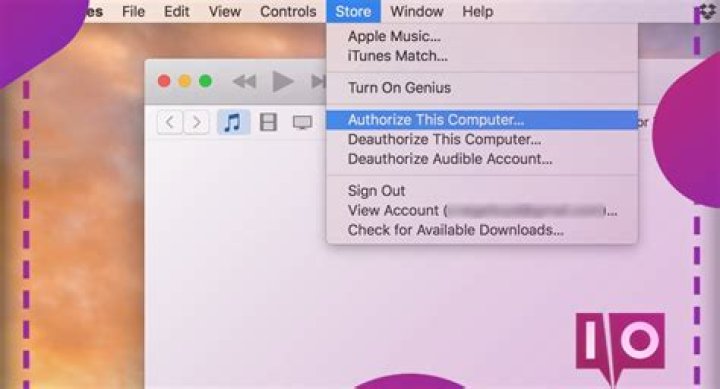
Task: Select Deauthorize This Computer…
Action: tap(482, 139)
